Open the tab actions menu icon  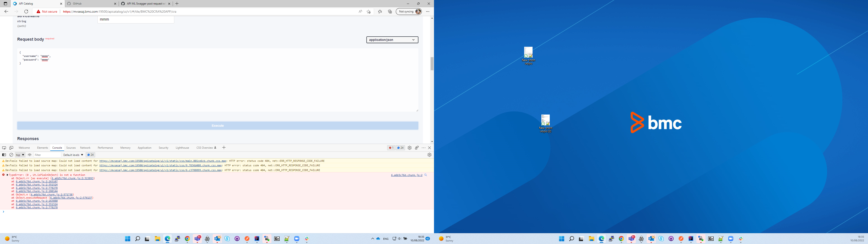5,3
